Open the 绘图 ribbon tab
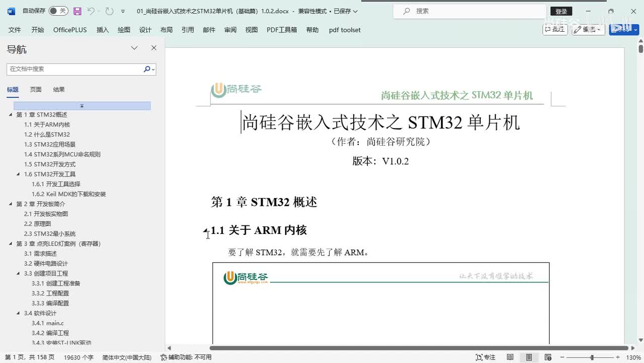The width and height of the screenshot is (644, 363). pos(124,30)
